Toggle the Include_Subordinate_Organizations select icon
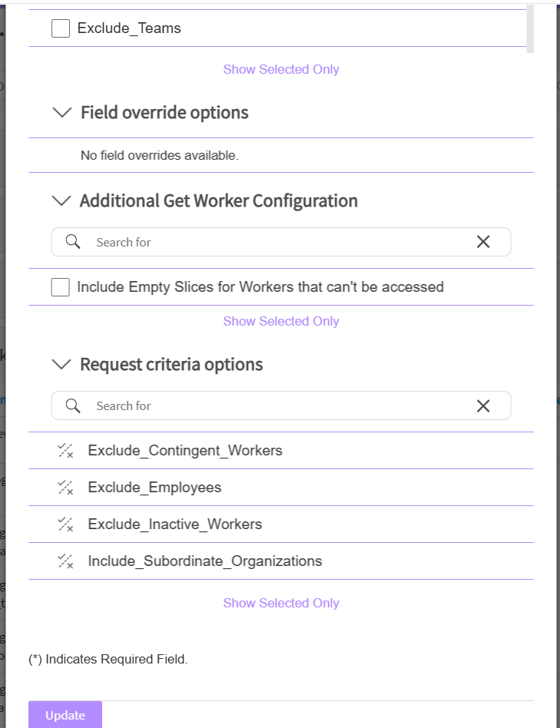Screen dimensions: 560x728 point(65,561)
